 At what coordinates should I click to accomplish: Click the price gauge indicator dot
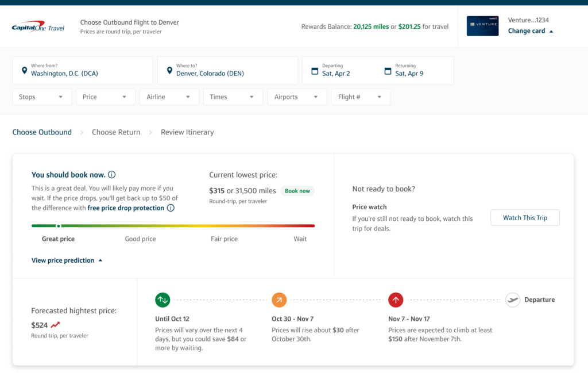(58, 226)
